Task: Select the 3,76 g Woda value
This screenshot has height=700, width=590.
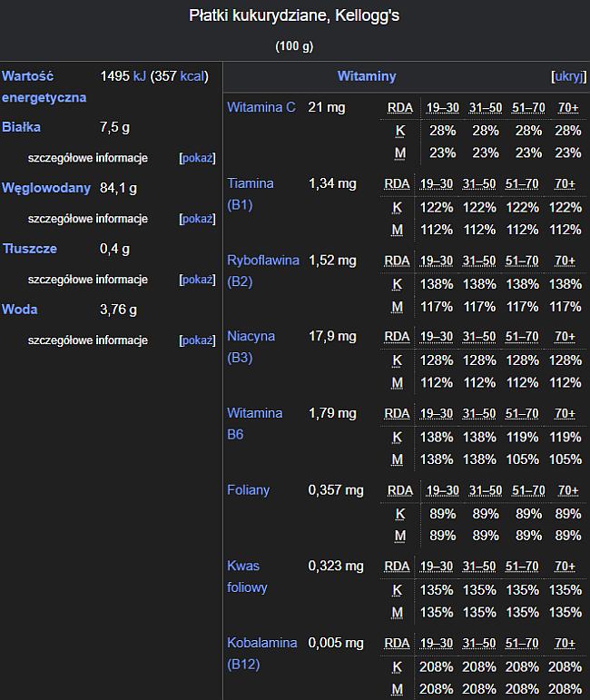Action: point(118,310)
